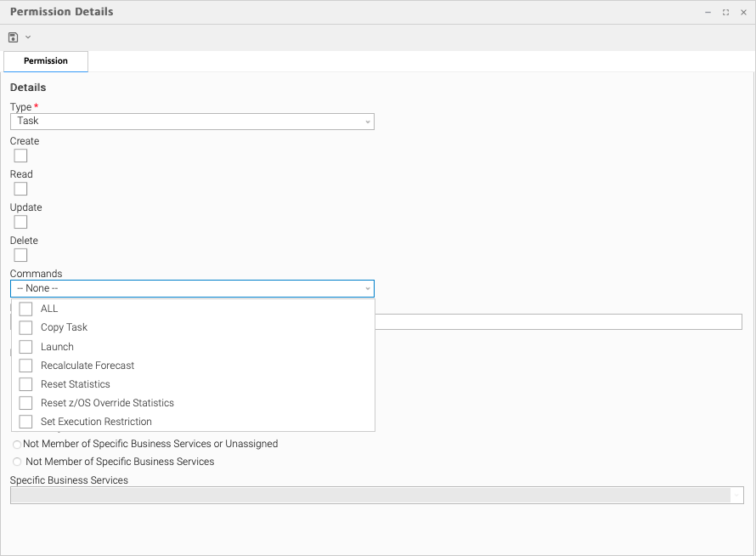This screenshot has height=556, width=756.
Task: Choose the Copy Task command option
Action: coord(25,327)
